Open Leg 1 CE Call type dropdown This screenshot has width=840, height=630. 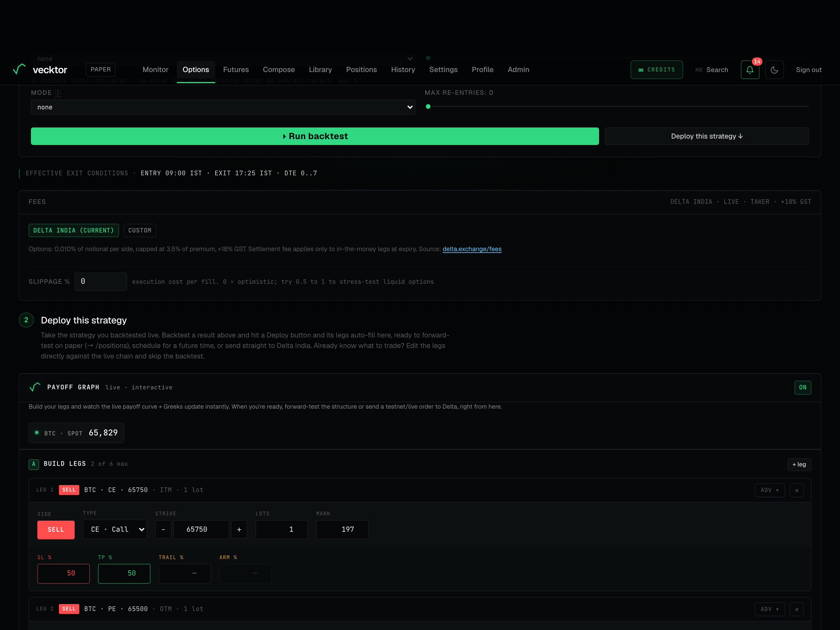point(115,529)
